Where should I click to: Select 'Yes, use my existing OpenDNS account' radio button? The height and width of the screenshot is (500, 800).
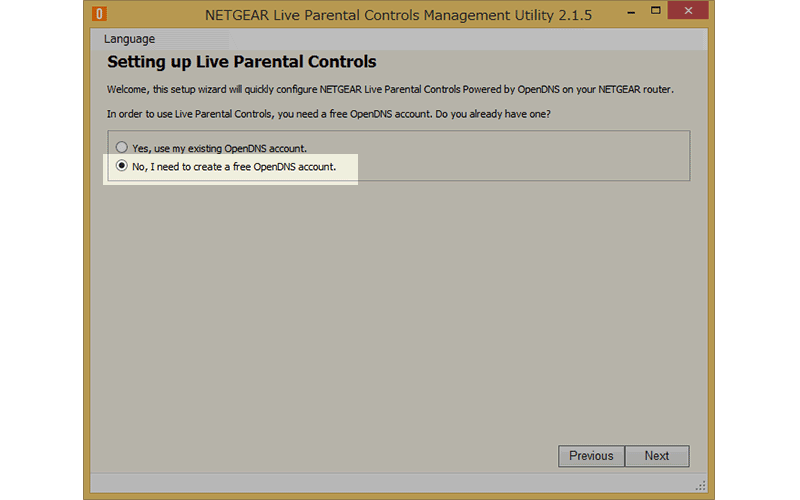122,148
